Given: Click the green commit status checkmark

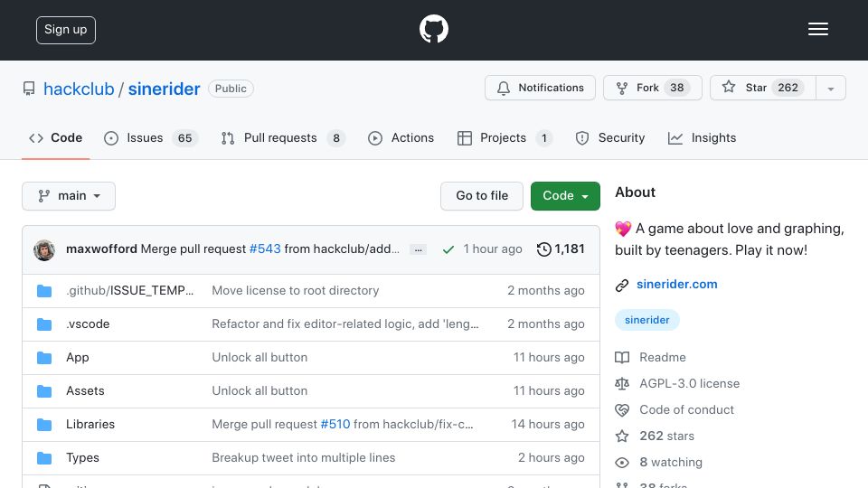Looking at the screenshot, I should [448, 250].
